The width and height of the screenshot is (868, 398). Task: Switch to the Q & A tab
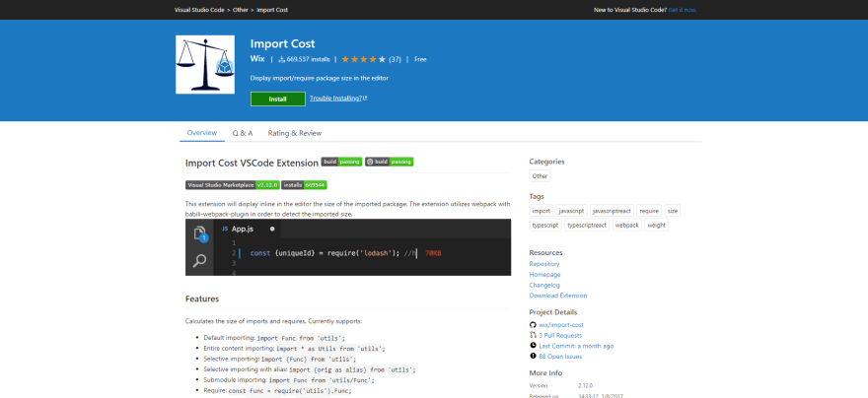click(243, 133)
